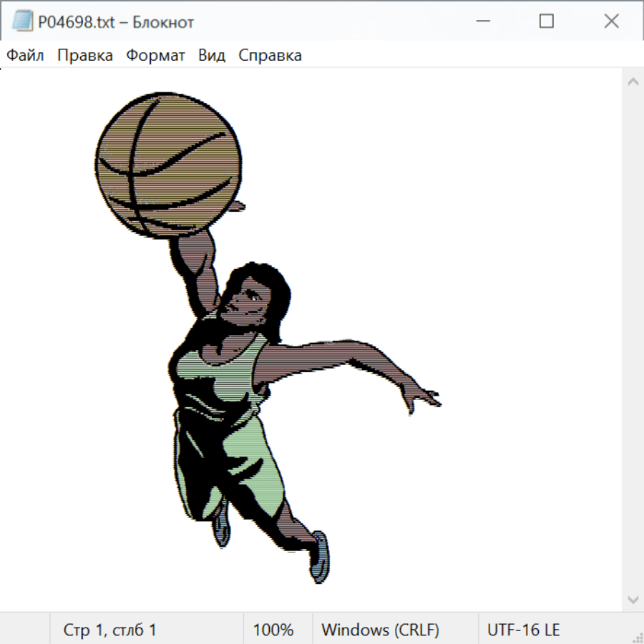
Task: Maximize the Блокнот window
Action: (x=546, y=21)
